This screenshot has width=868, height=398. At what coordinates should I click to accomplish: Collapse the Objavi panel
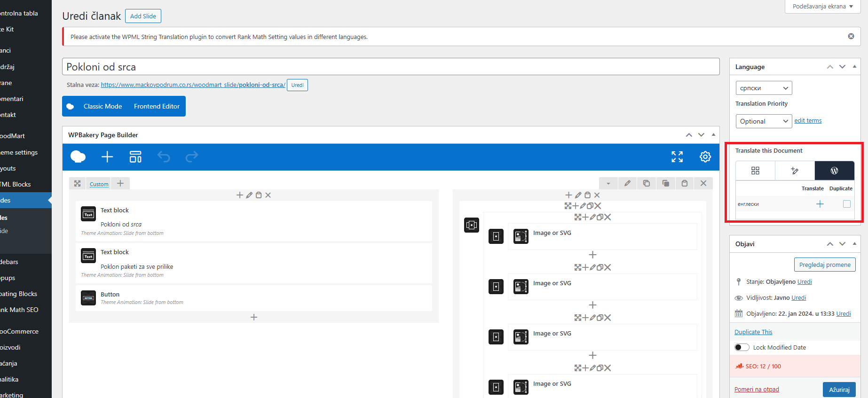click(854, 244)
